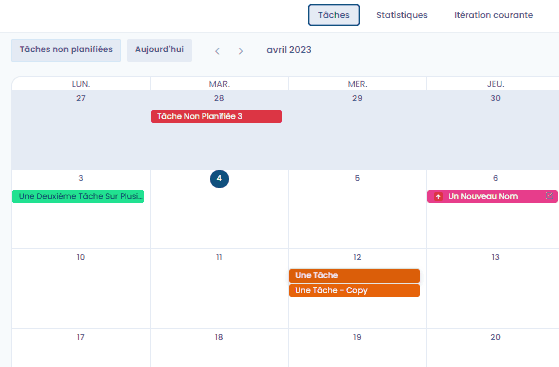Go to next month with right chevron

[241, 51]
